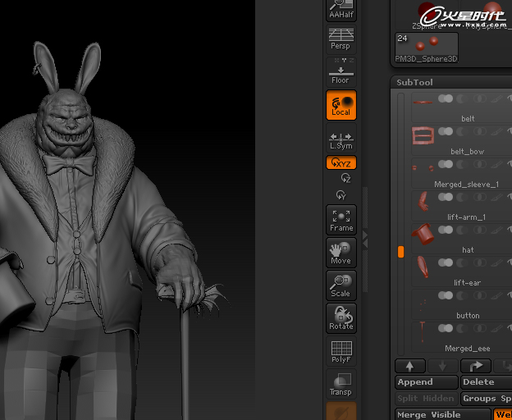
Task: Click the hat subtool thumbnail
Action: [x=423, y=234]
